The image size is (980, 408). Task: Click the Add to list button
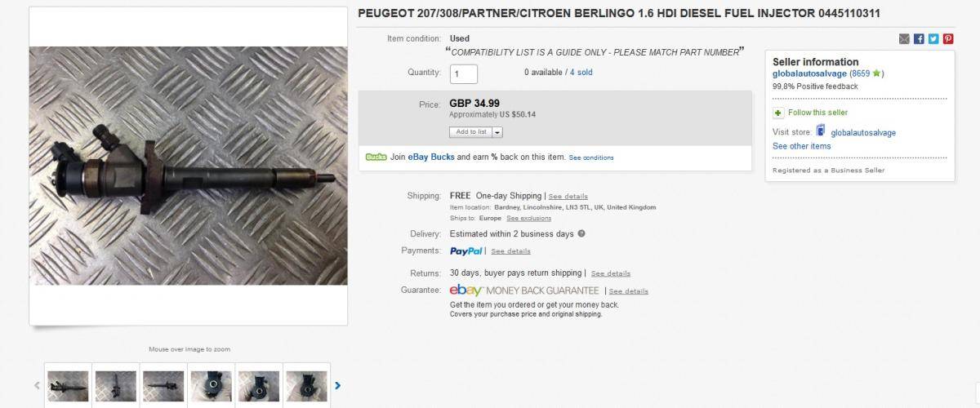470,131
